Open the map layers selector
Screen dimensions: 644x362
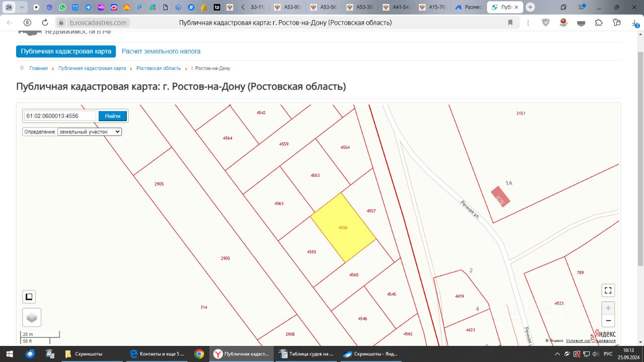point(32,318)
